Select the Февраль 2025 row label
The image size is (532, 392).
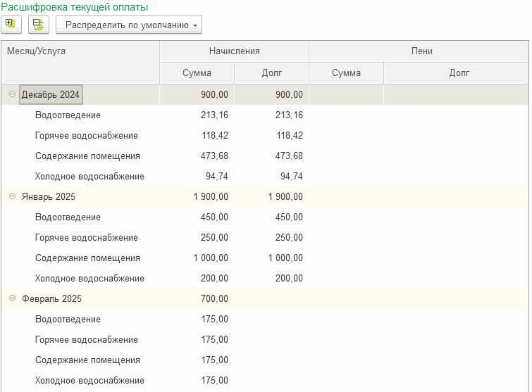click(x=51, y=299)
